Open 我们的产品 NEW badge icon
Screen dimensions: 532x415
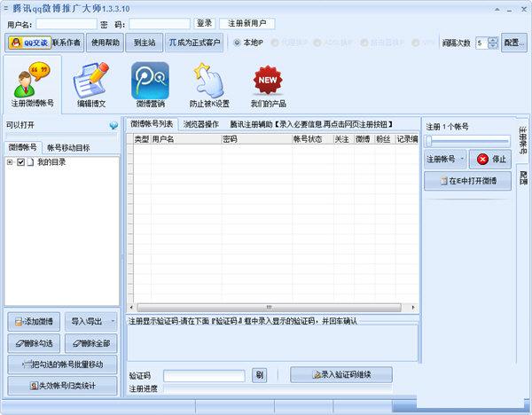click(268, 82)
